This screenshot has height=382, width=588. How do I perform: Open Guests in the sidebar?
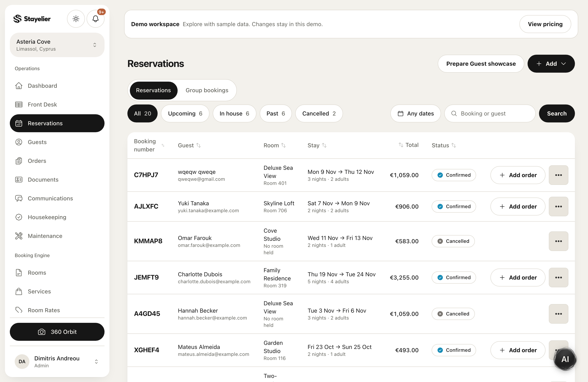point(57,142)
